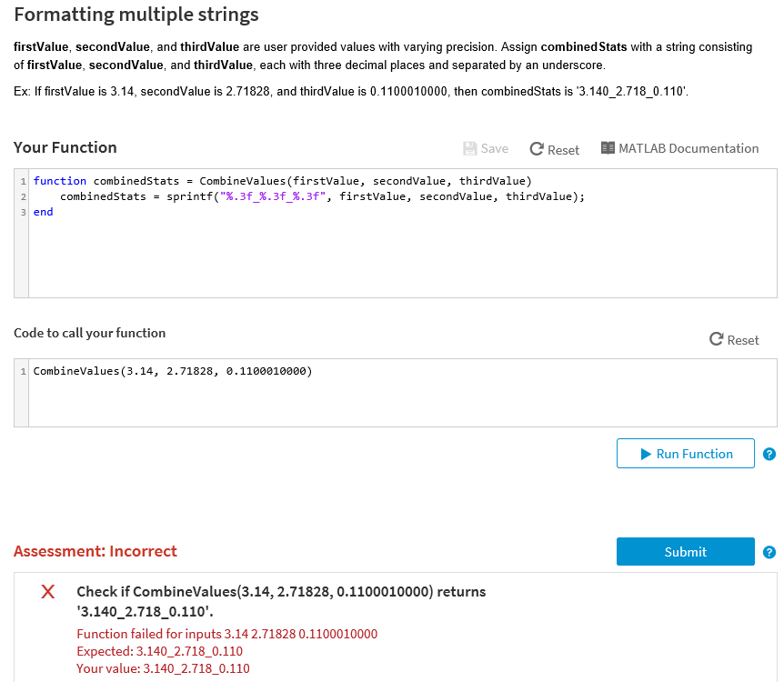Click the red X failed-test icon

point(47,592)
